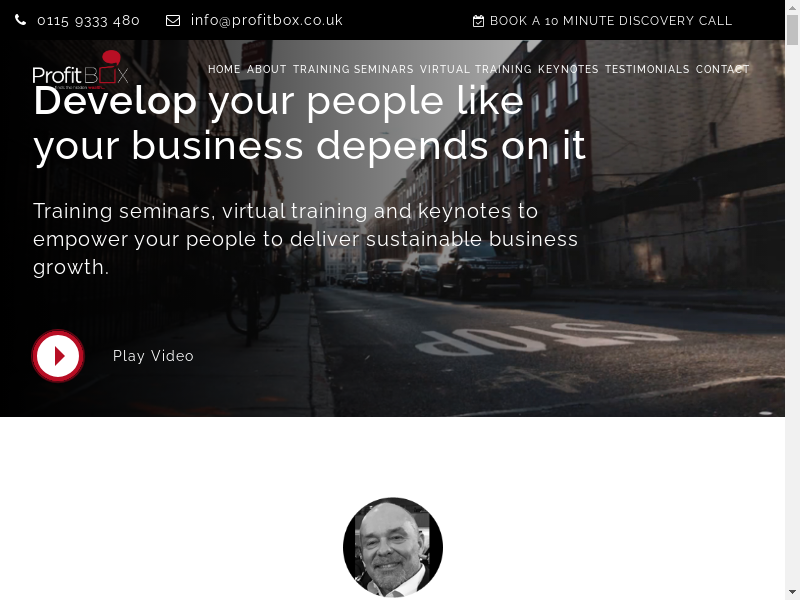The width and height of the screenshot is (800, 600).
Task: Select VIRTUAL TRAINING in navigation
Action: pyautogui.click(x=476, y=69)
